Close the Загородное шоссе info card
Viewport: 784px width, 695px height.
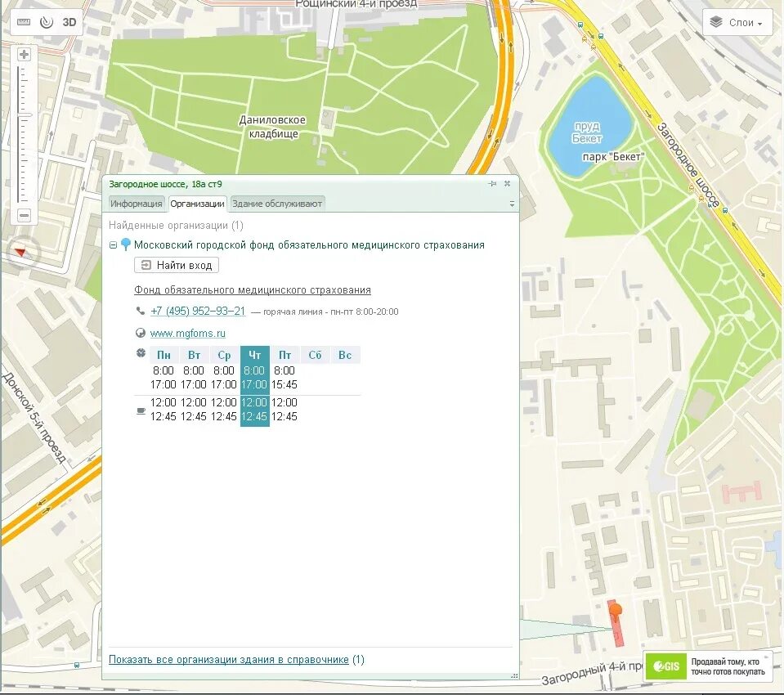(507, 183)
